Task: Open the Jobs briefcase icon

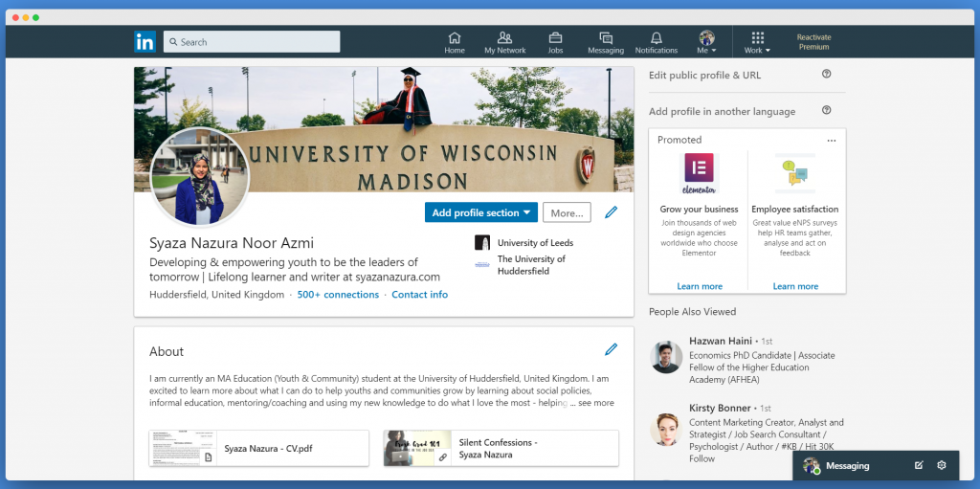Action: point(555,42)
